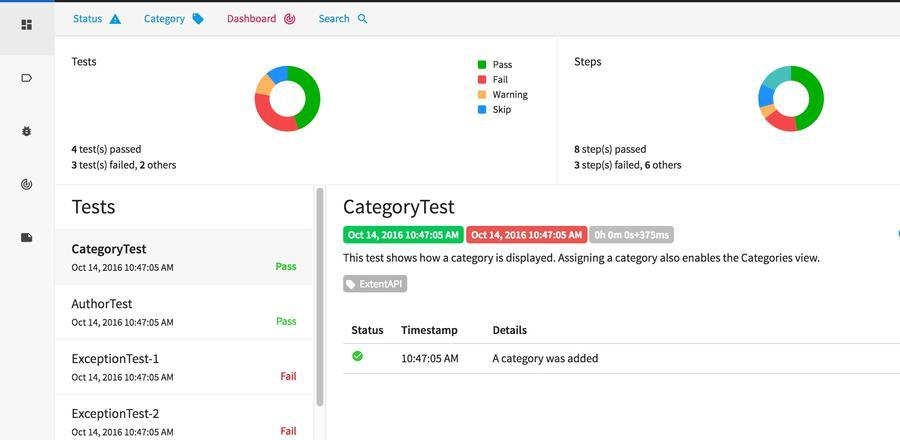Click the Category tag icon in top bar
This screenshot has width=900, height=440.
(x=197, y=19)
